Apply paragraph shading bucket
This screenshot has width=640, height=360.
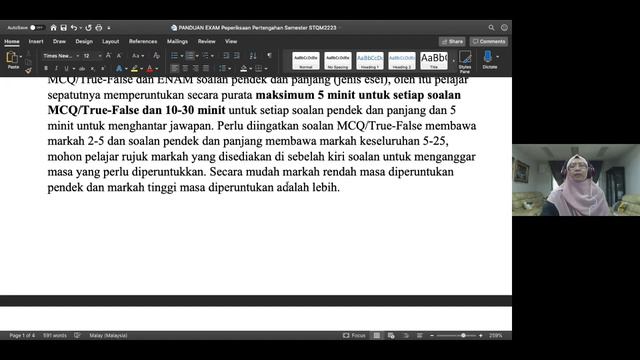[x=244, y=69]
